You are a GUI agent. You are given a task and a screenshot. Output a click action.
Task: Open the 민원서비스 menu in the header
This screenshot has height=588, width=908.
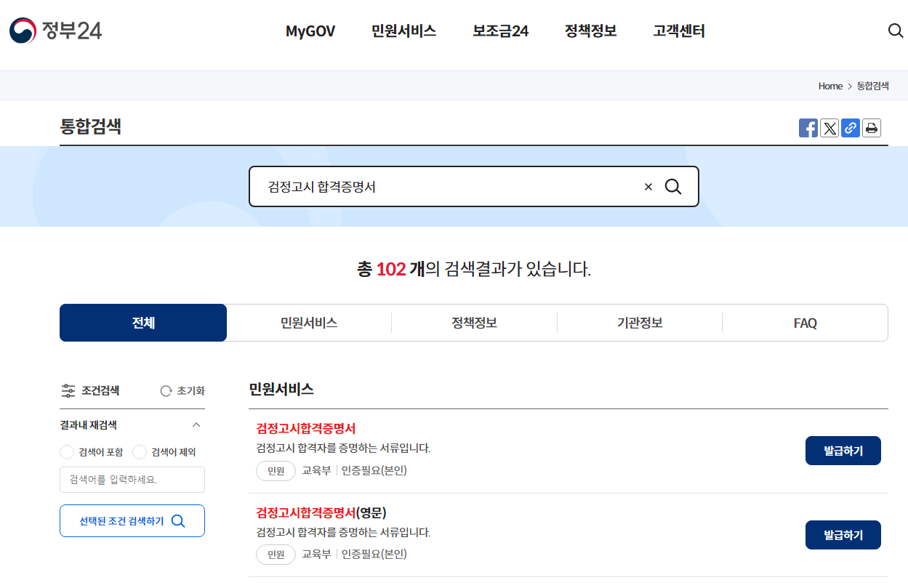pyautogui.click(x=403, y=31)
